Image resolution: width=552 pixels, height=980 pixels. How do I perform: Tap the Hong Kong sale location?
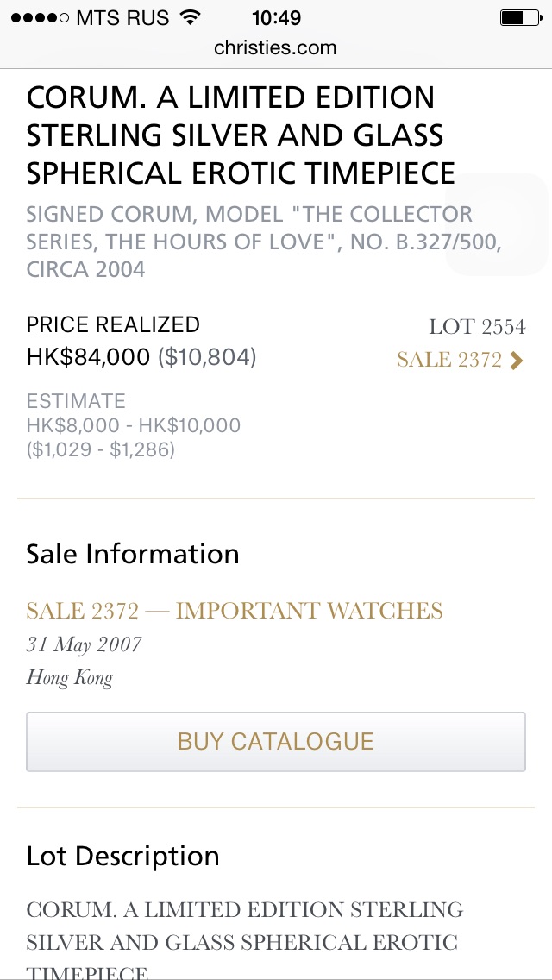[x=69, y=677]
